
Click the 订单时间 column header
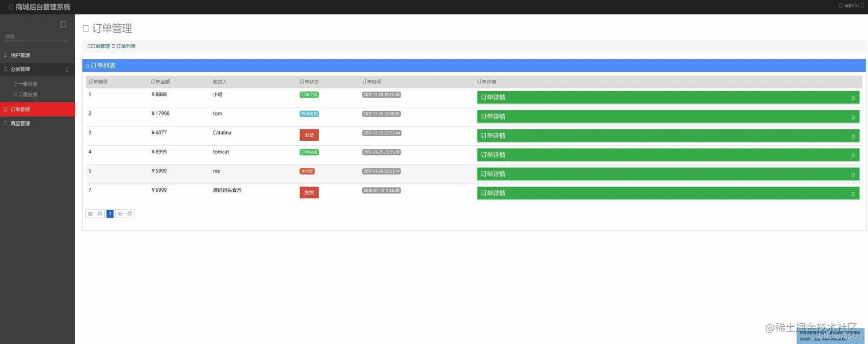371,82
